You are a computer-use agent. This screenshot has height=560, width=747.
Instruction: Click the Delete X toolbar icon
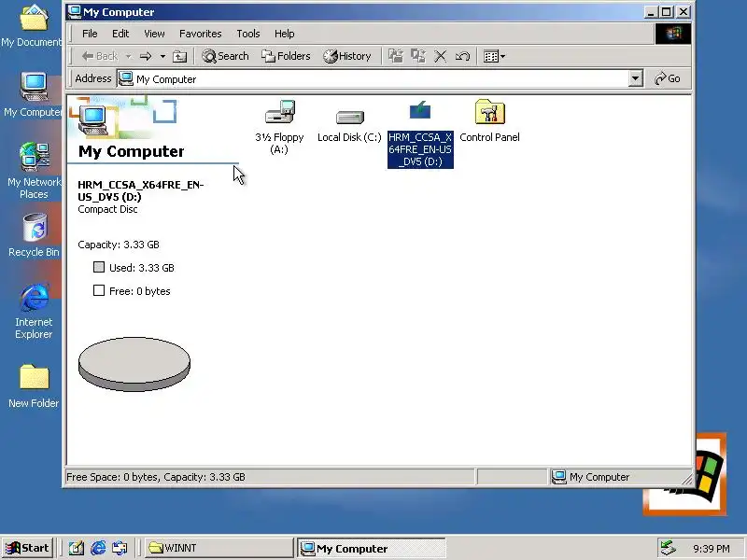point(440,56)
